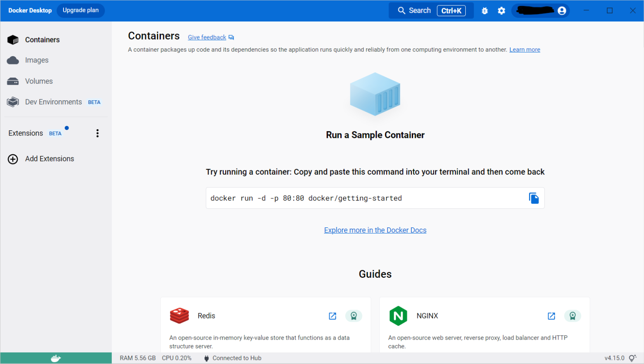Image resolution: width=644 pixels, height=364 pixels.
Task: Click the Give feedback link
Action: [207, 37]
